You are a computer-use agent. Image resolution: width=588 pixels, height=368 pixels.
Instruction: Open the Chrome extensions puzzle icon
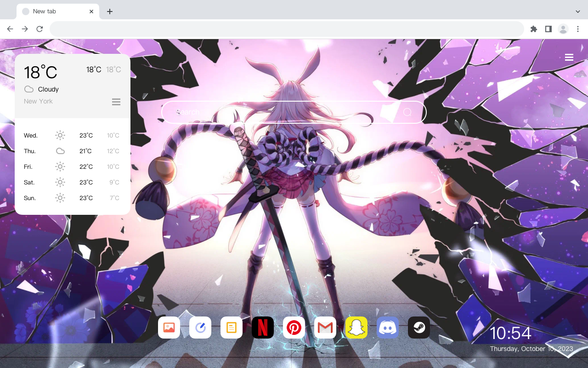[533, 29]
